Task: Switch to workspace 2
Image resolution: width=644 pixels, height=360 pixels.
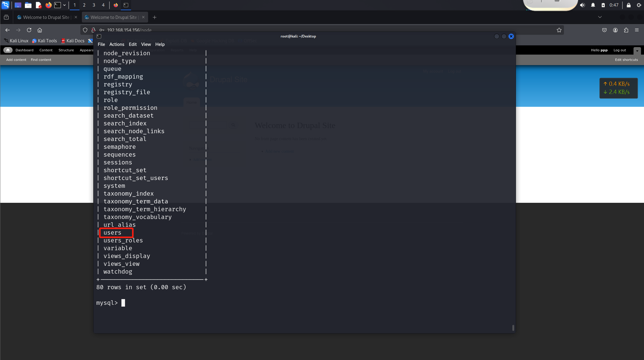Action: (x=84, y=5)
